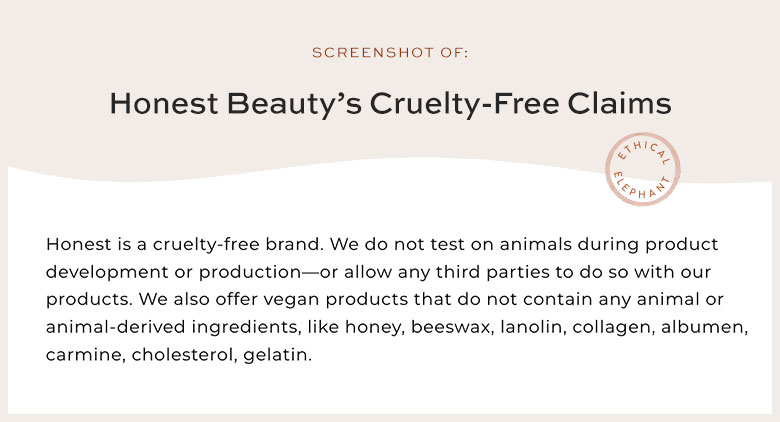Click the word 'development' in second line
Screen dimensions: 780x422
[107, 272]
